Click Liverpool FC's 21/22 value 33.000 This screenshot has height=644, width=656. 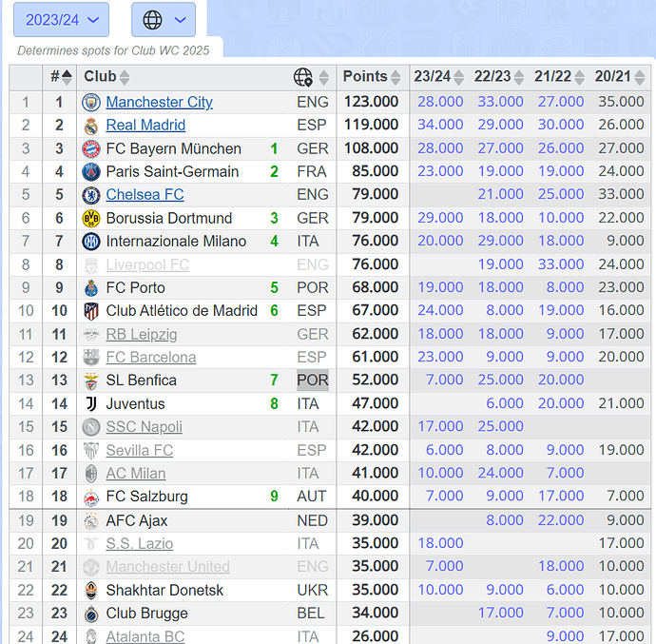pyautogui.click(x=561, y=264)
